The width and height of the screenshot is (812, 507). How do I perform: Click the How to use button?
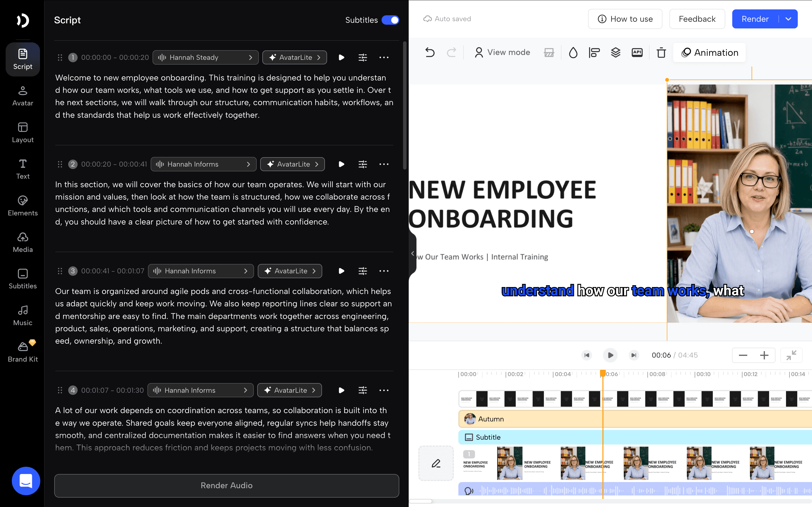click(x=625, y=19)
